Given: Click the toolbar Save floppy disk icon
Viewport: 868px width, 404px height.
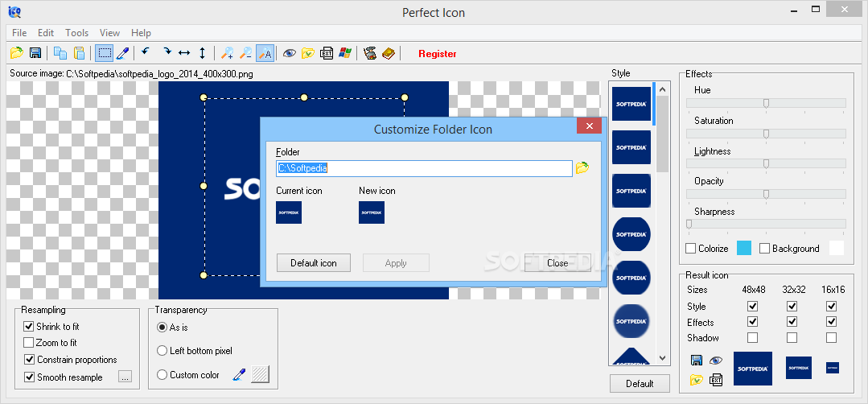Looking at the screenshot, I should pyautogui.click(x=35, y=53).
